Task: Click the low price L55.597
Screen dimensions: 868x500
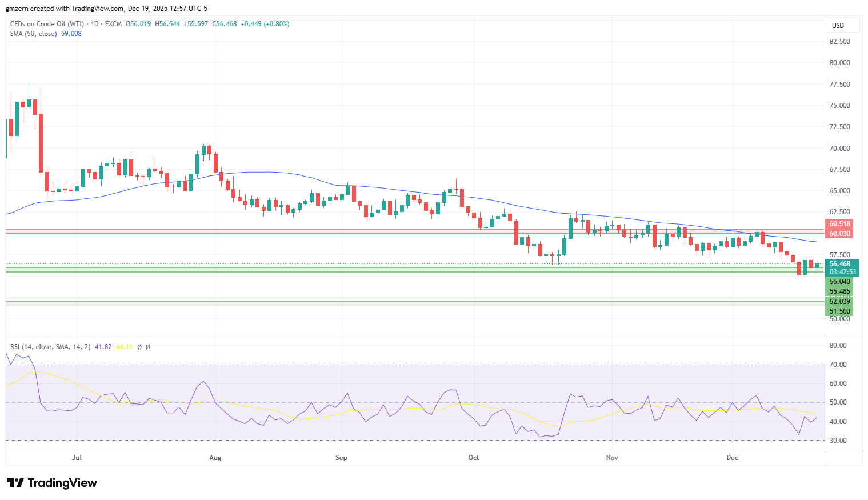Action: point(196,24)
